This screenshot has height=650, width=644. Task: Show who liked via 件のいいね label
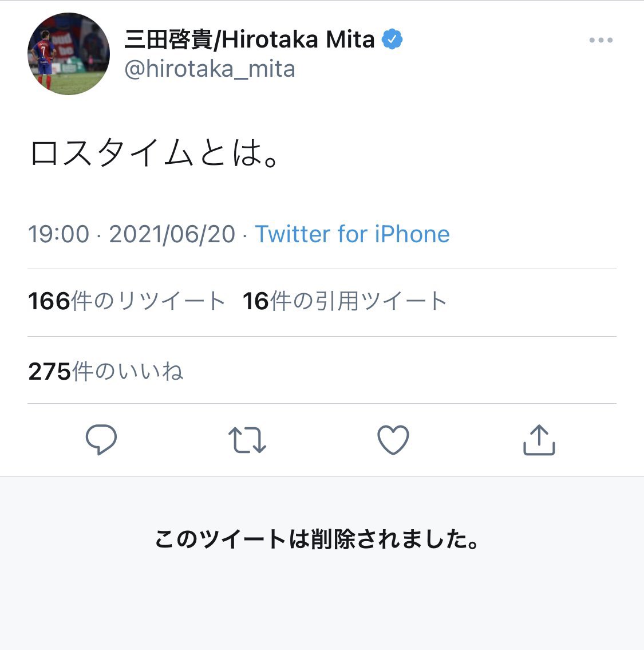click(x=127, y=372)
